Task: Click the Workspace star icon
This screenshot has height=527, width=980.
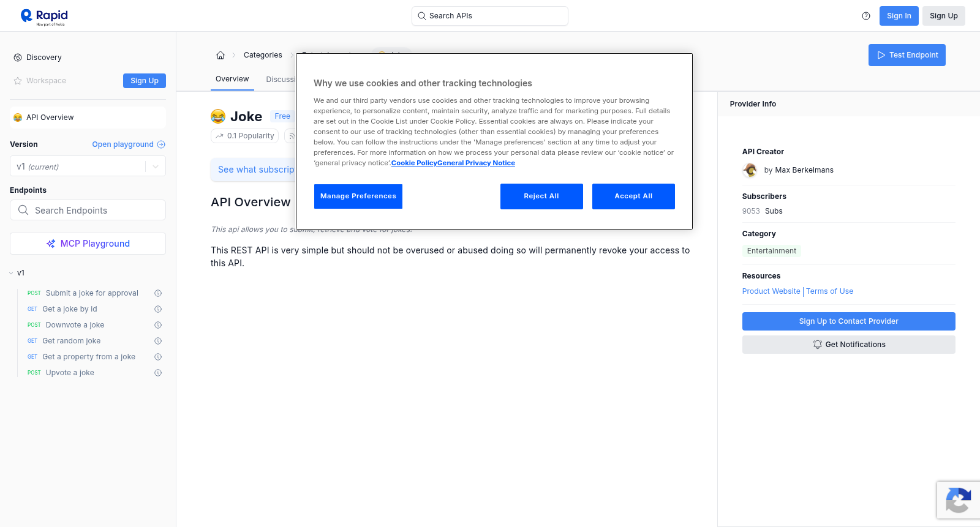Action: click(18, 81)
